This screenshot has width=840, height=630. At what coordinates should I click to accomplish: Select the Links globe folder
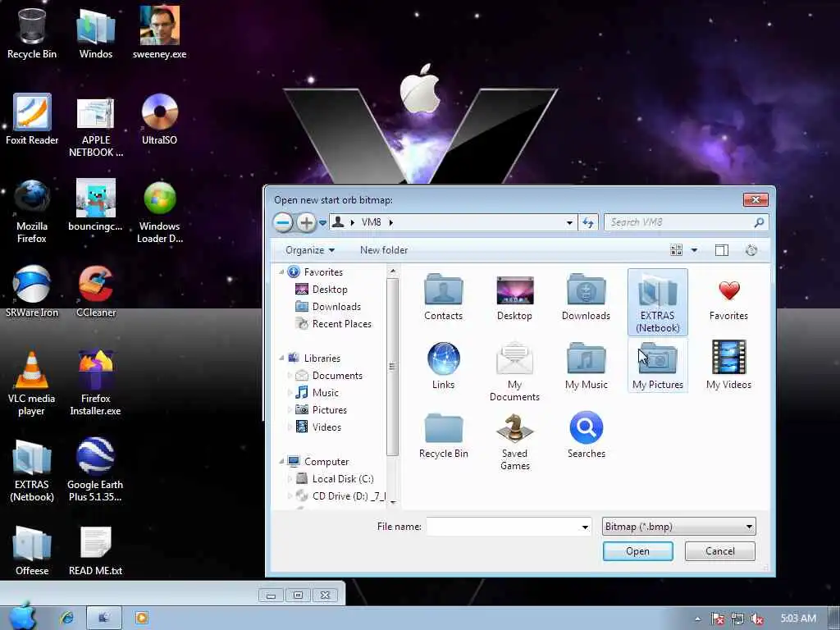[x=443, y=367]
